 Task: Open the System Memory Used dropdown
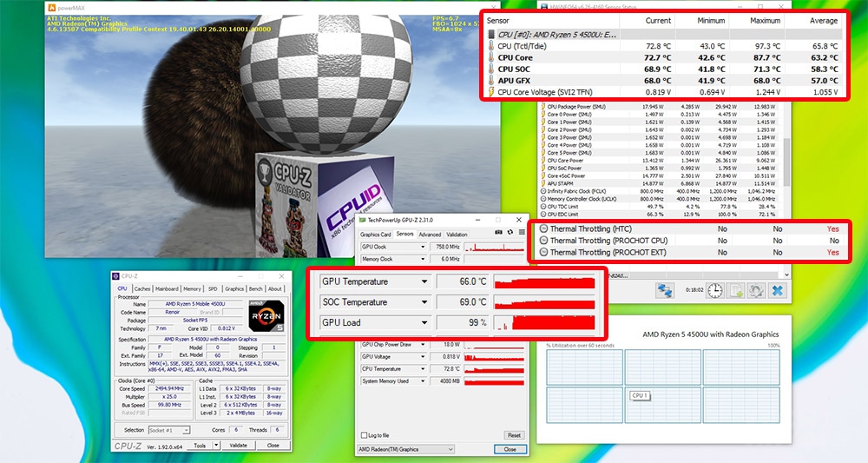423,381
